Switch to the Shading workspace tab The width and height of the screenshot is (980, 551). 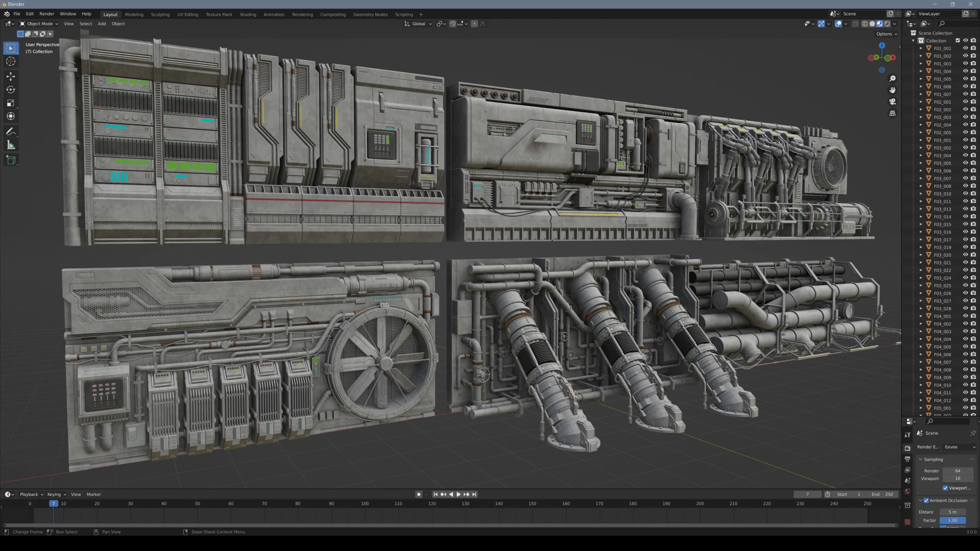coord(248,15)
